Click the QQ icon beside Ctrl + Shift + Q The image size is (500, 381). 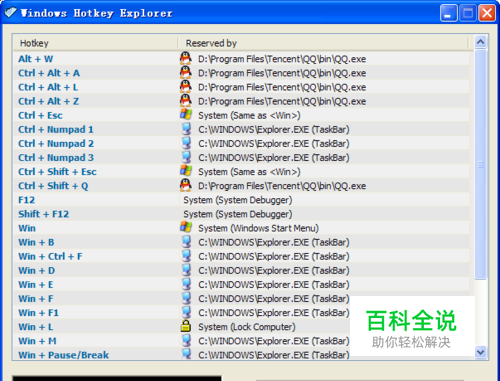[186, 185]
